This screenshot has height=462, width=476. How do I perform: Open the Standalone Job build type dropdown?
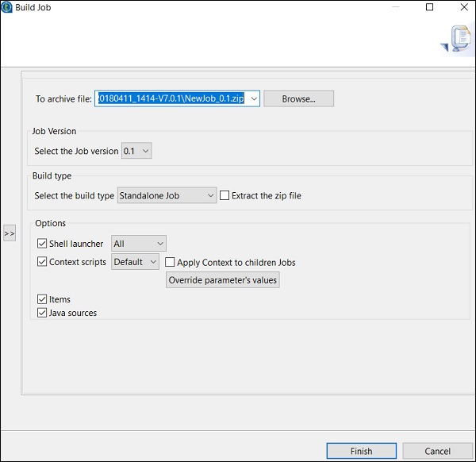click(x=167, y=195)
